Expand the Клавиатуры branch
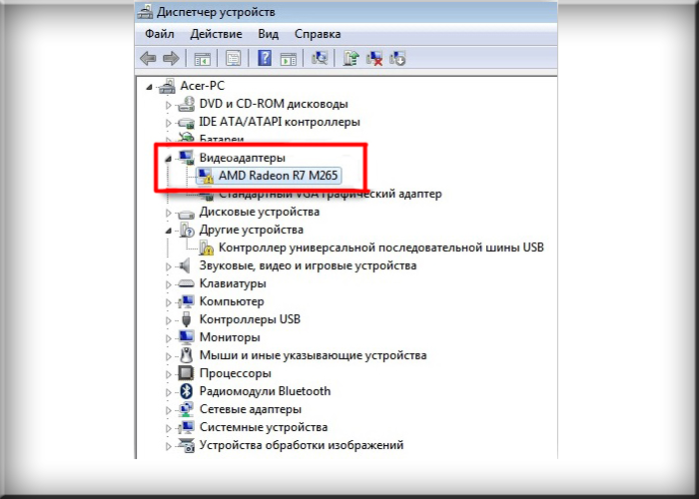The height and width of the screenshot is (499, 699). click(x=169, y=285)
